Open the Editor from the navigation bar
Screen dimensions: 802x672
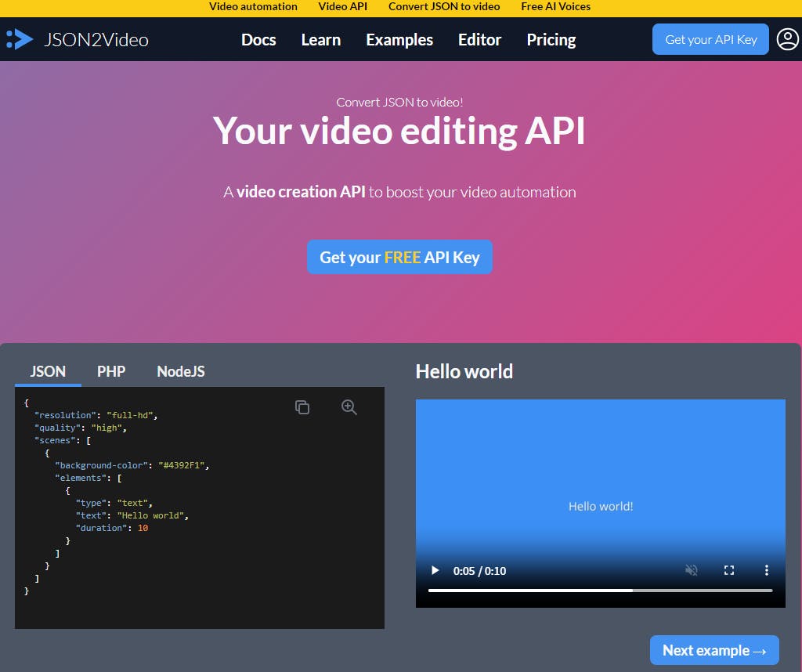(480, 40)
